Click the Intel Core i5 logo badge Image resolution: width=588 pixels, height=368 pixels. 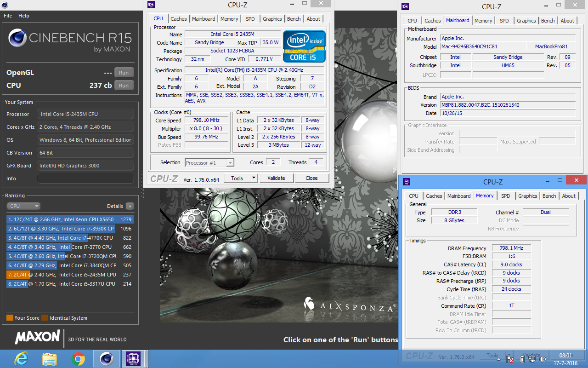coord(304,46)
